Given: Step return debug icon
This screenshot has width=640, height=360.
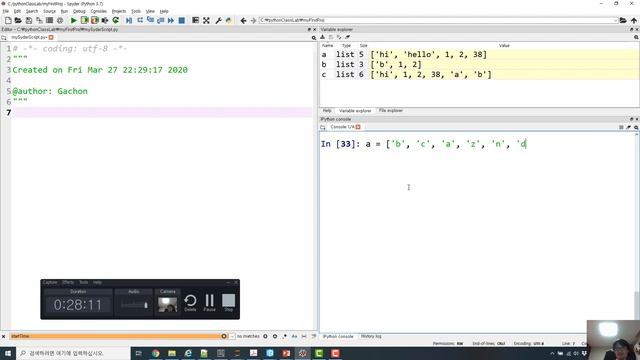Looking at the screenshot, I should [160, 20].
